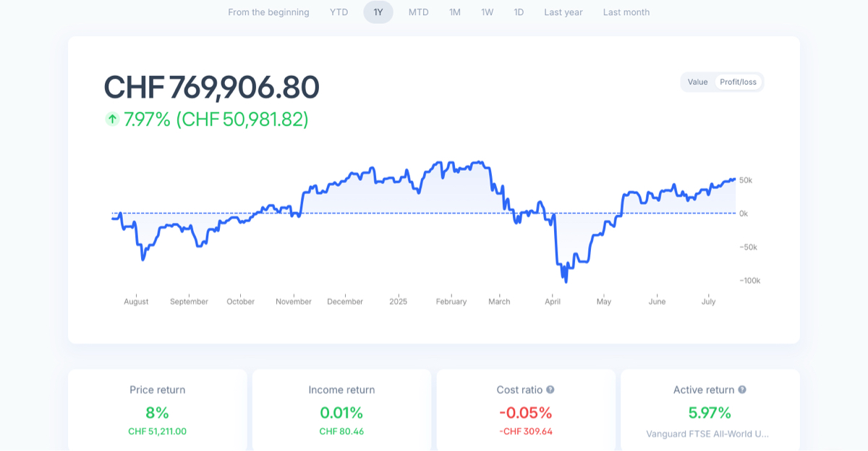This screenshot has height=451, width=868.
Task: Show Last year performance
Action: pos(563,12)
